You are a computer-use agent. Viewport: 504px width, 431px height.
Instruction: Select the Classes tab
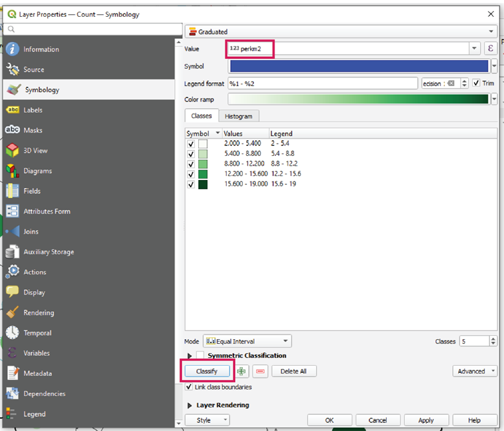tap(201, 116)
